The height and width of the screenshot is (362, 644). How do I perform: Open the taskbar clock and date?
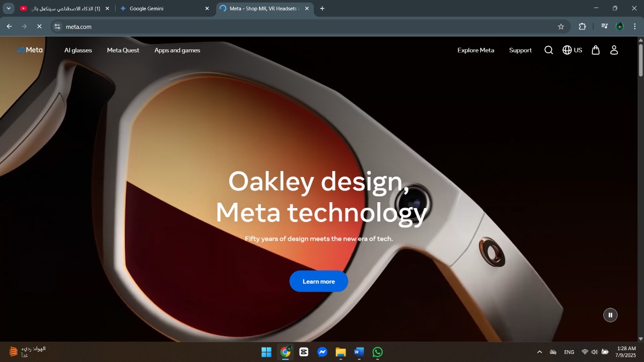(x=626, y=352)
